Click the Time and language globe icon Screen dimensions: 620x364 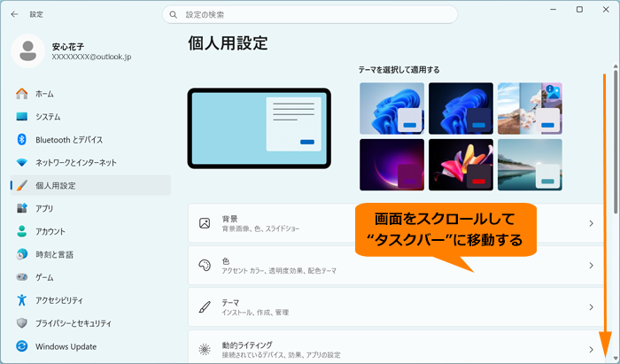coord(22,254)
